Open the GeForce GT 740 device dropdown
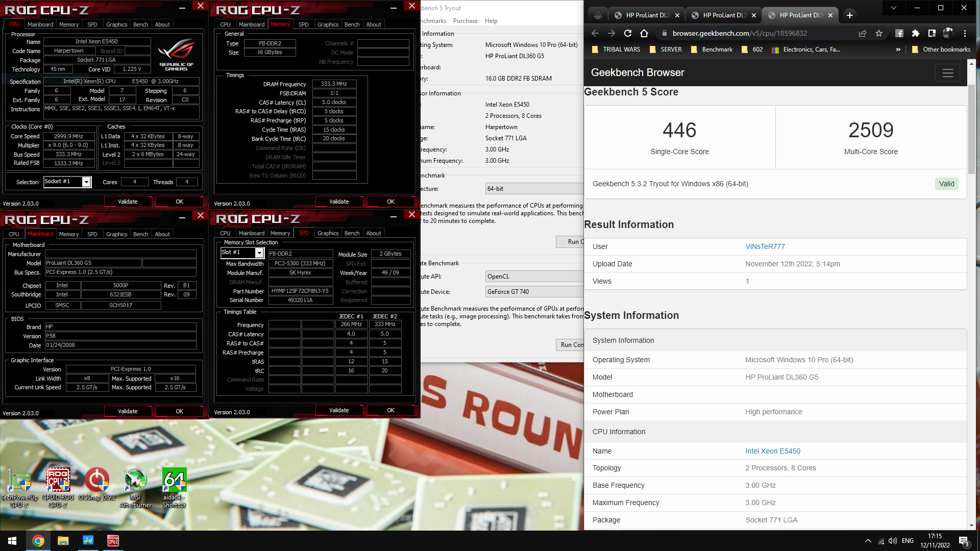This screenshot has height=551, width=980. point(534,292)
